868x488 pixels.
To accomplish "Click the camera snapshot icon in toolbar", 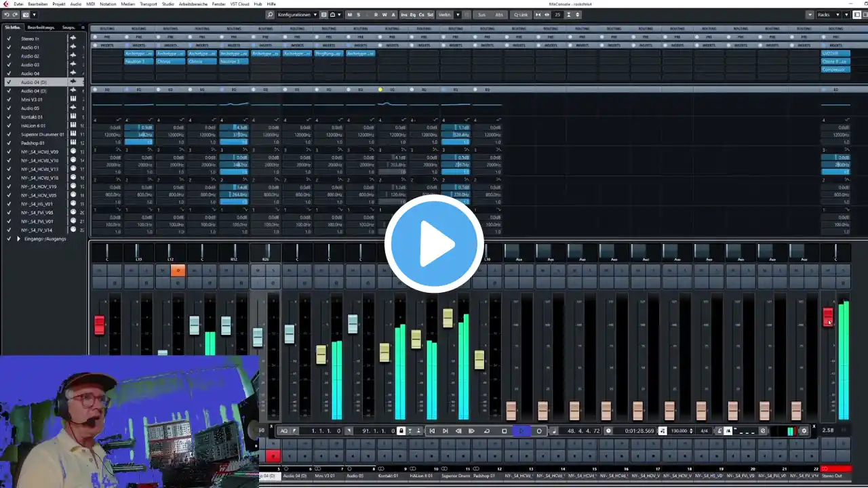I will click(x=26, y=14).
